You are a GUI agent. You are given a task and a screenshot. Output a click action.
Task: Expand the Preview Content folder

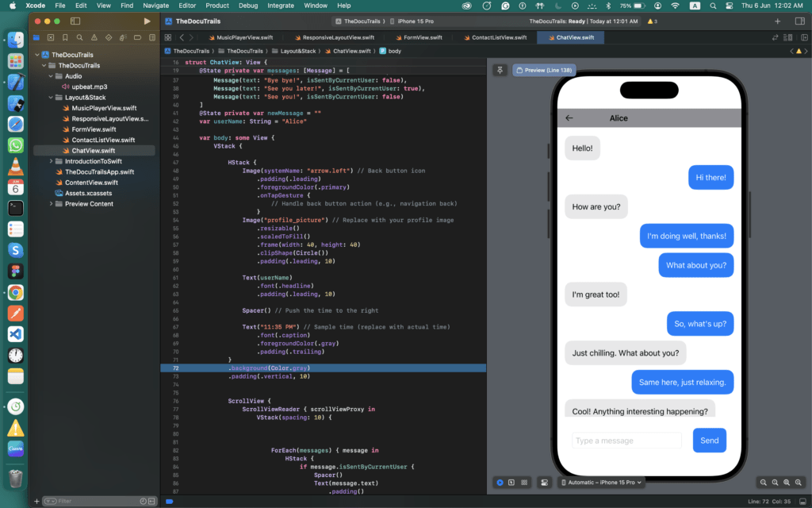(x=51, y=204)
